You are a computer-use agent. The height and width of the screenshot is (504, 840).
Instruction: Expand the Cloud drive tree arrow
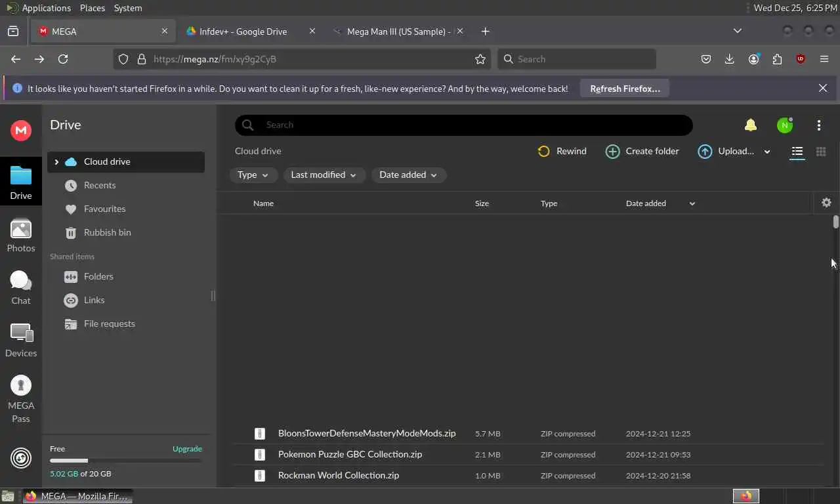point(56,162)
